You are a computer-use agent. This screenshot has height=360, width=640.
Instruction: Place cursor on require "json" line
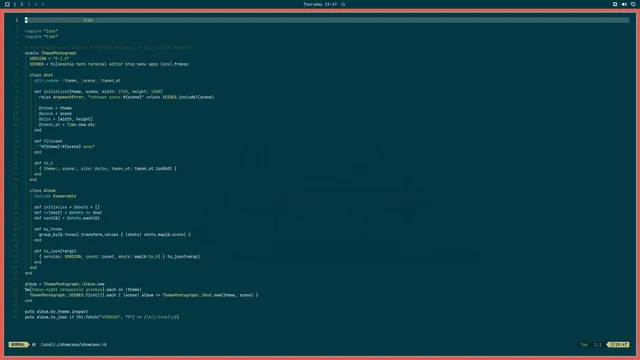[x=41, y=31]
